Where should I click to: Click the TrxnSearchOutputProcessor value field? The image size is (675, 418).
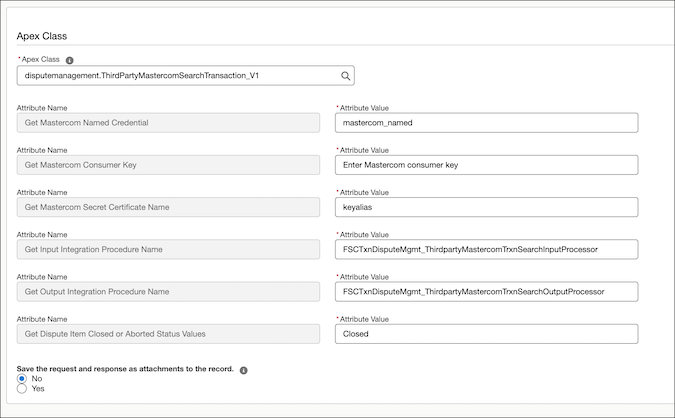[x=486, y=291]
